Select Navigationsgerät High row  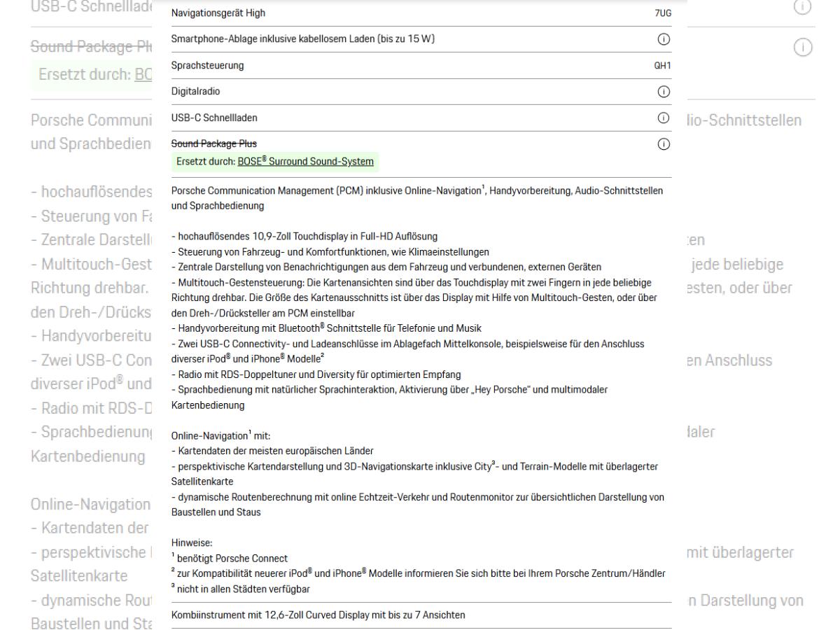point(419,13)
